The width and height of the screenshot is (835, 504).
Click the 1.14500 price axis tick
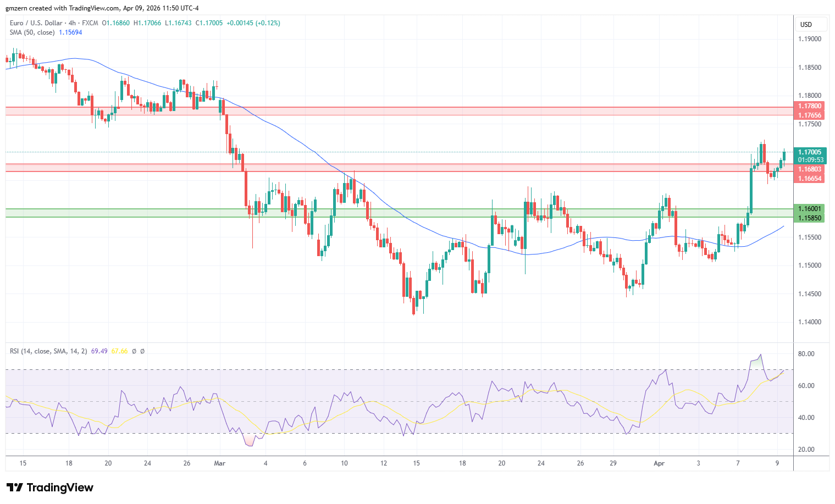tap(810, 294)
